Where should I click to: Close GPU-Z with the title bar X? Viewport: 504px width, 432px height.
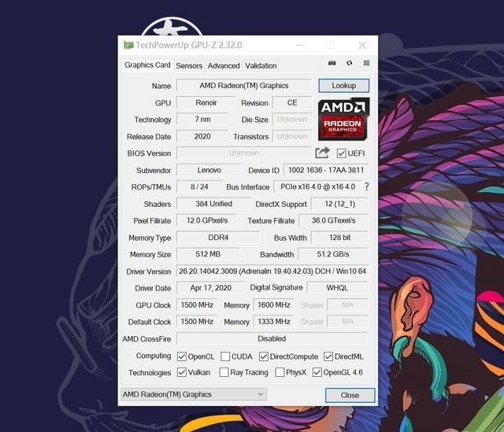coord(362,46)
